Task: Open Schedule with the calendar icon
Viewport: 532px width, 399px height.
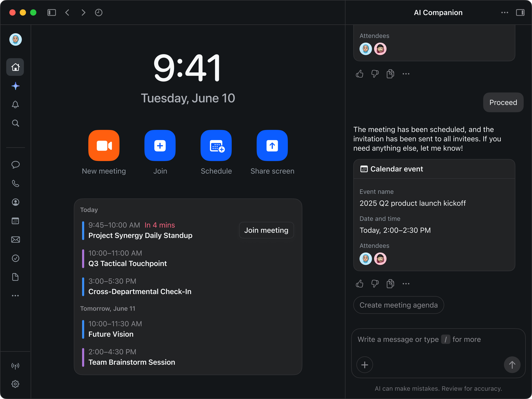Action: point(216,145)
